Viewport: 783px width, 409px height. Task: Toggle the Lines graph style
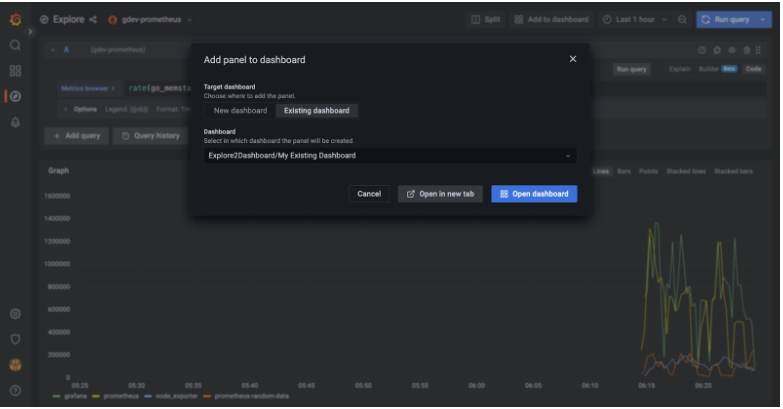tap(601, 171)
